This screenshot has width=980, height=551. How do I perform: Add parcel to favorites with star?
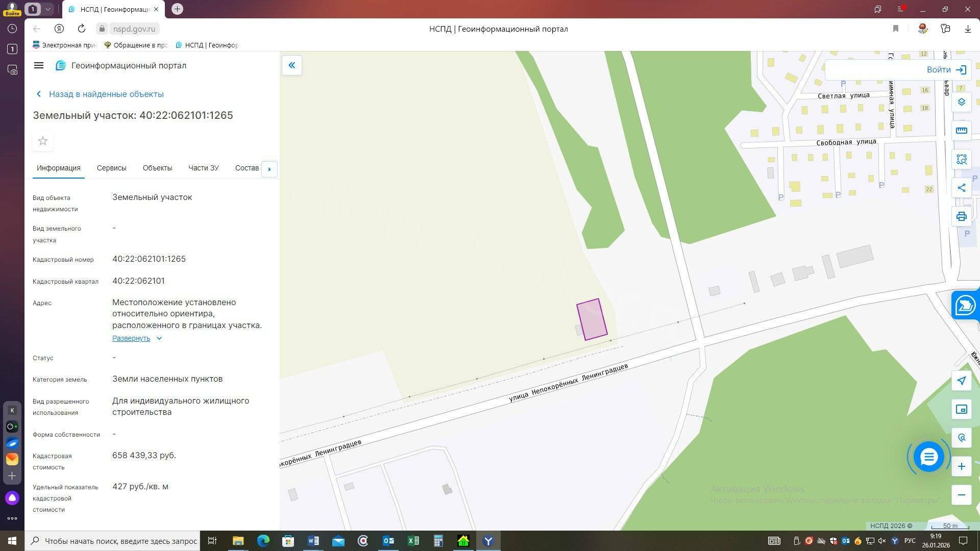click(43, 141)
